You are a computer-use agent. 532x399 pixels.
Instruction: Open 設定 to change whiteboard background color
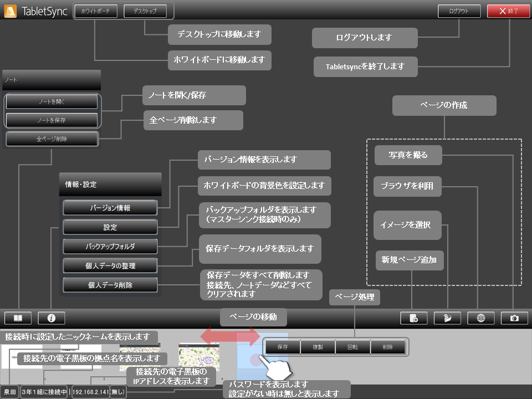110,227
